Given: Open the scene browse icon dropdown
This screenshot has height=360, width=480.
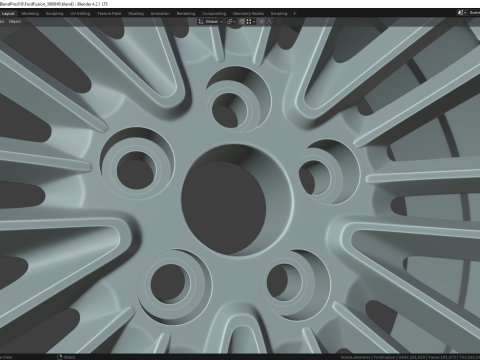Looking at the screenshot, I should coord(462,13).
